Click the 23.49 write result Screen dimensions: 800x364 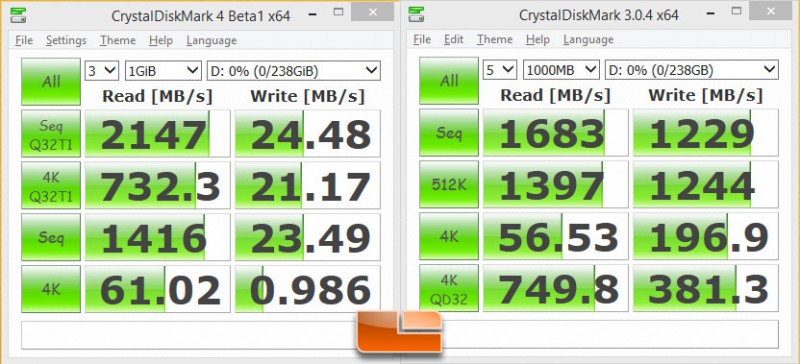click(308, 237)
